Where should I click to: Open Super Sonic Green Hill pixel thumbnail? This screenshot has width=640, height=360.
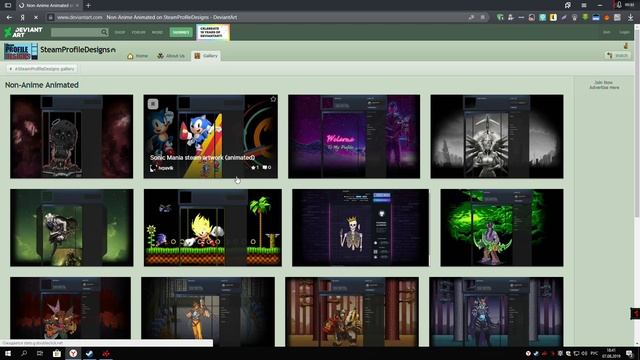[213, 227]
